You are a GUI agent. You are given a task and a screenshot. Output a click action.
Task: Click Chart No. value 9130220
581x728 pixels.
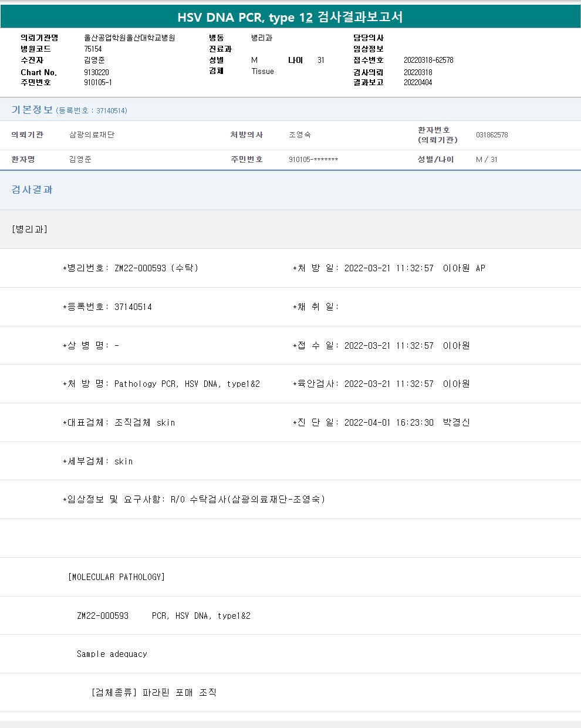tap(96, 72)
